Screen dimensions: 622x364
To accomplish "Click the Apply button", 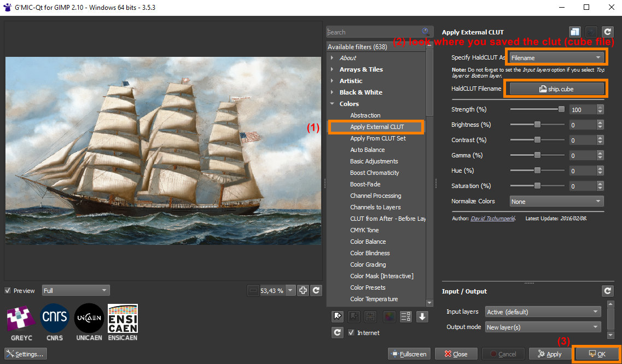I will [x=550, y=354].
